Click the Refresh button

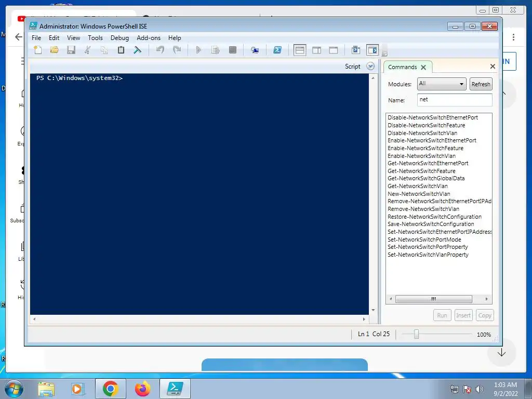[x=481, y=84]
